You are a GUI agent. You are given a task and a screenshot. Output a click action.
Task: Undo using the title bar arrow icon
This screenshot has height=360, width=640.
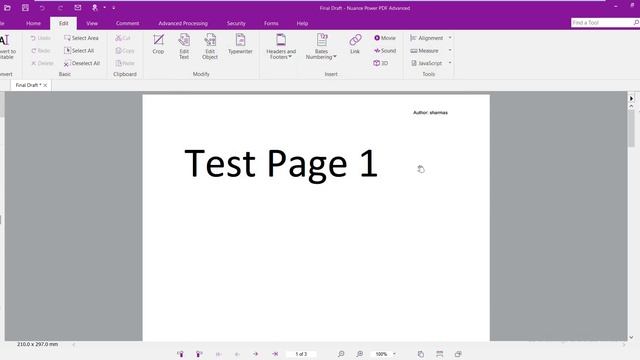click(42, 8)
